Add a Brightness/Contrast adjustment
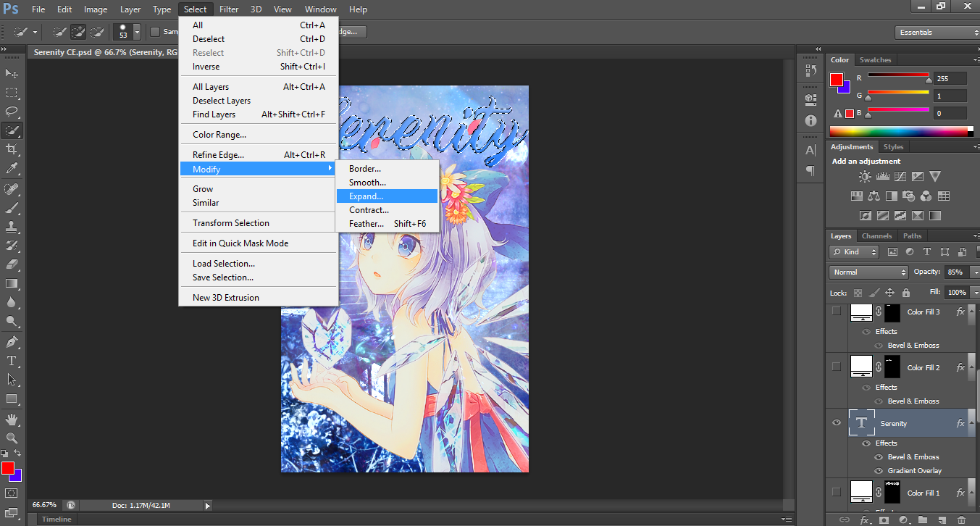Screen dimensions: 980x526 (x=865, y=176)
